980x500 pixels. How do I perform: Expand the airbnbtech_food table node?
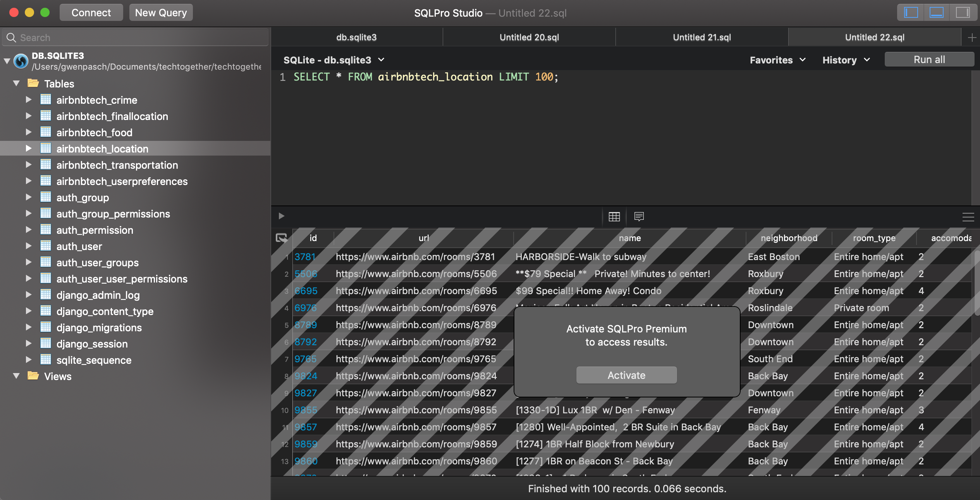(29, 132)
